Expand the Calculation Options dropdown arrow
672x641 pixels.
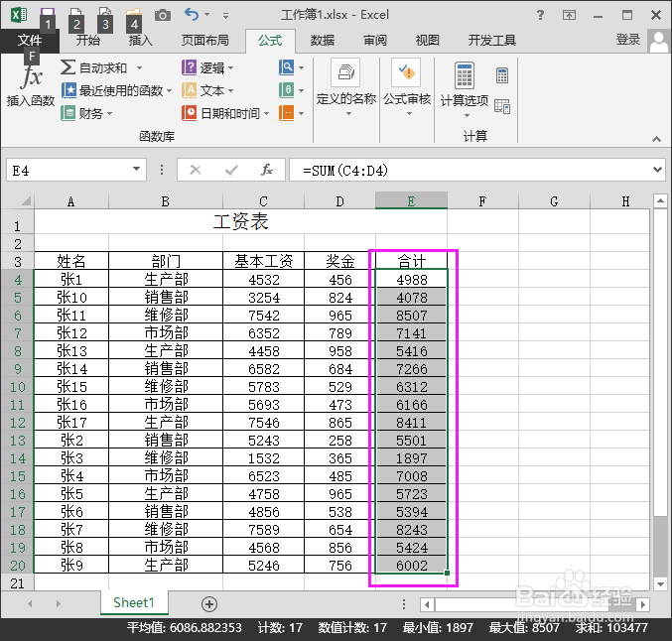(x=467, y=115)
